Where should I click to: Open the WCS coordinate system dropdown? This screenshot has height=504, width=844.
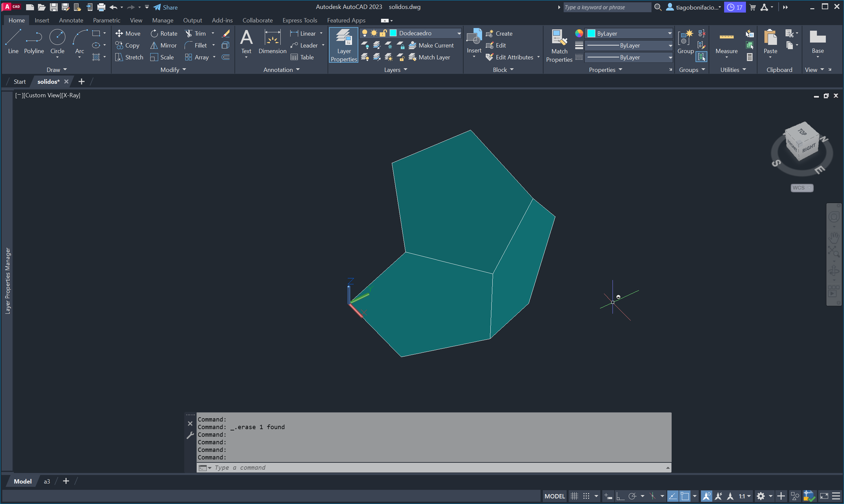point(801,188)
